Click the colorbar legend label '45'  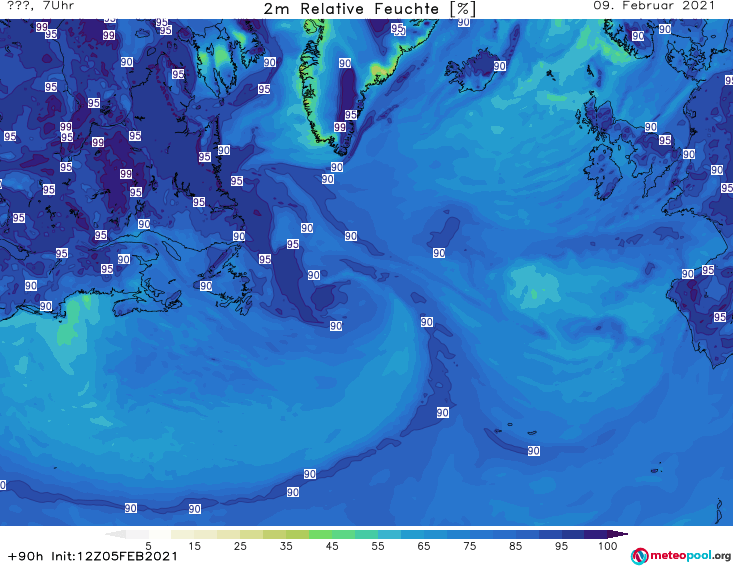pyautogui.click(x=332, y=546)
